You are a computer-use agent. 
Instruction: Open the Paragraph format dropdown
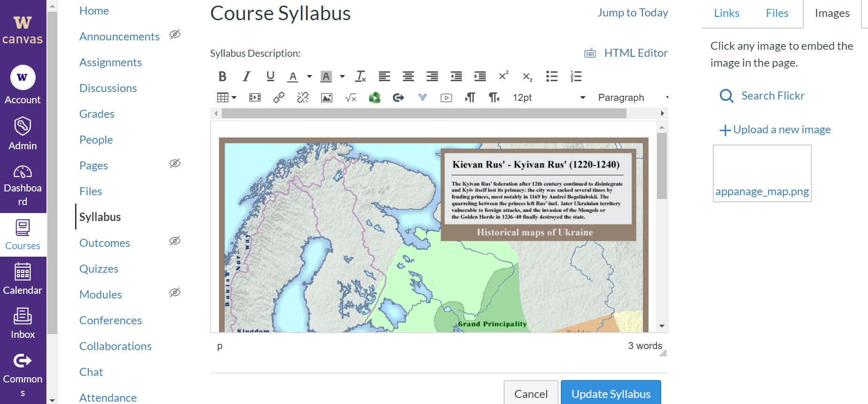[x=633, y=98]
